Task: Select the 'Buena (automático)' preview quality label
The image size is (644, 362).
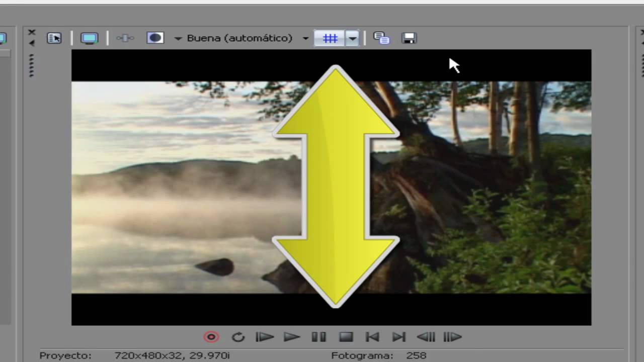Action: (x=239, y=38)
